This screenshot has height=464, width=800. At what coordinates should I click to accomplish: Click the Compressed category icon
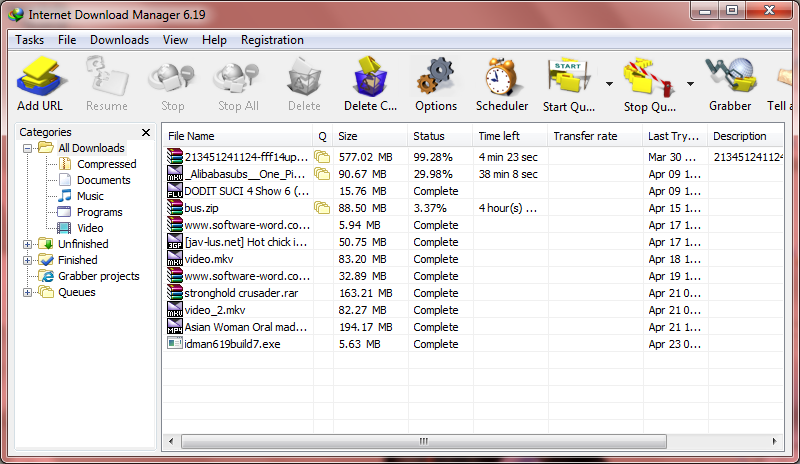point(65,164)
